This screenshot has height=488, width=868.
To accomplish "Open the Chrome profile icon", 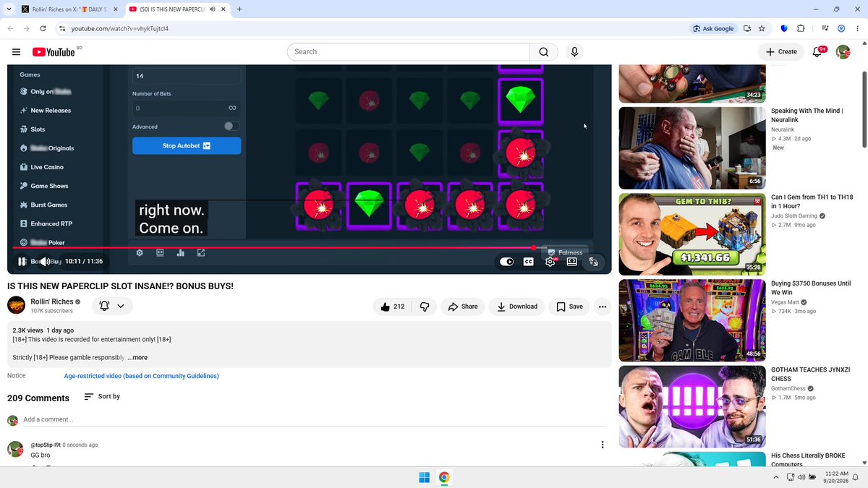I will tap(841, 29).
